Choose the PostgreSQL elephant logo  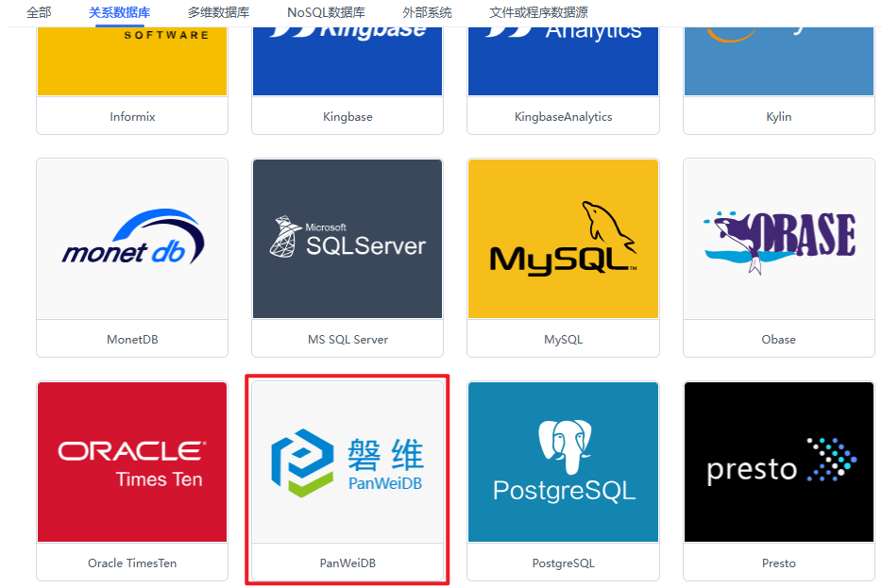(563, 462)
